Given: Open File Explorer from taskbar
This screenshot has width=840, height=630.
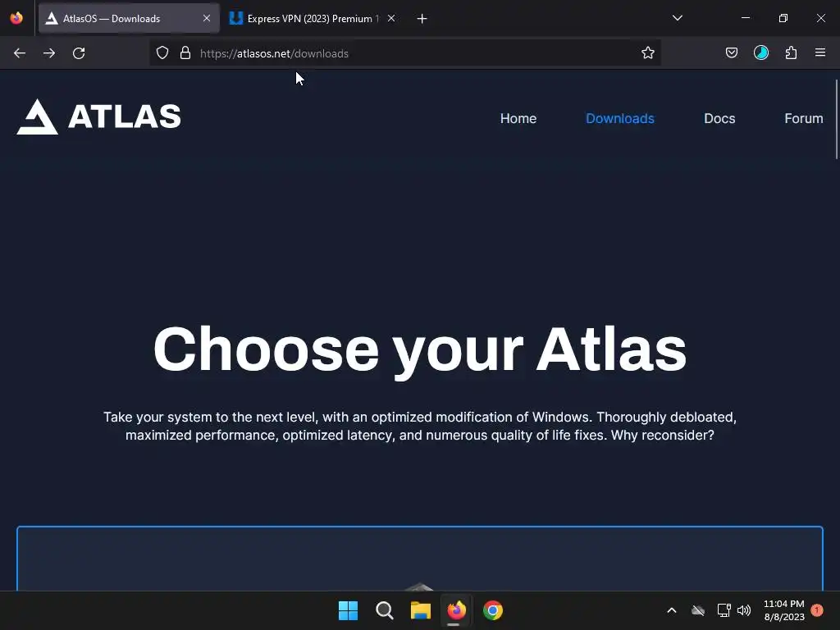Looking at the screenshot, I should (x=421, y=610).
